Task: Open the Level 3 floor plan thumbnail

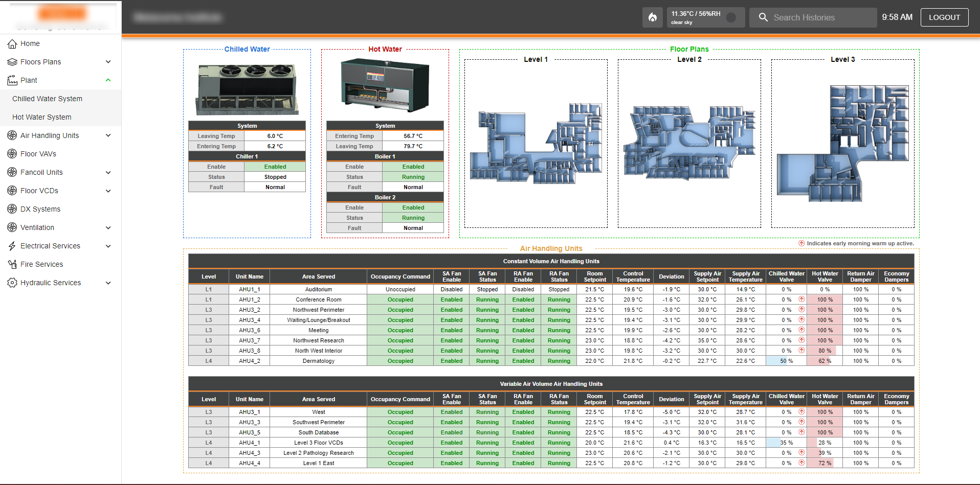Action: tap(843, 144)
